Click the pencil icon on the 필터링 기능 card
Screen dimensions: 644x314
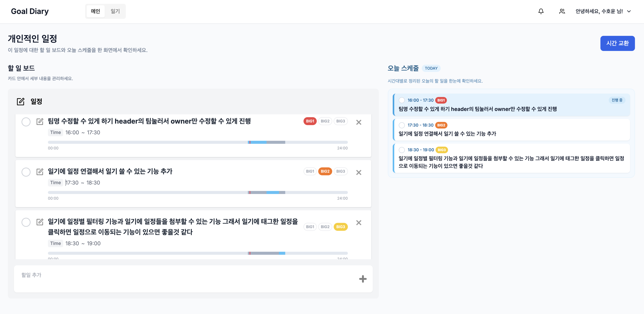point(40,222)
